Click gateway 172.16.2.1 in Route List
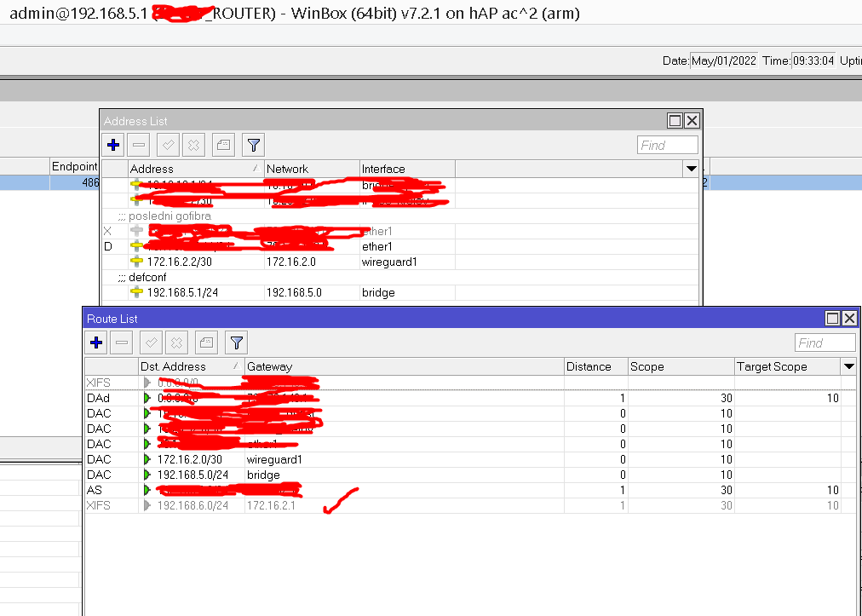This screenshot has height=616, width=862. click(271, 505)
